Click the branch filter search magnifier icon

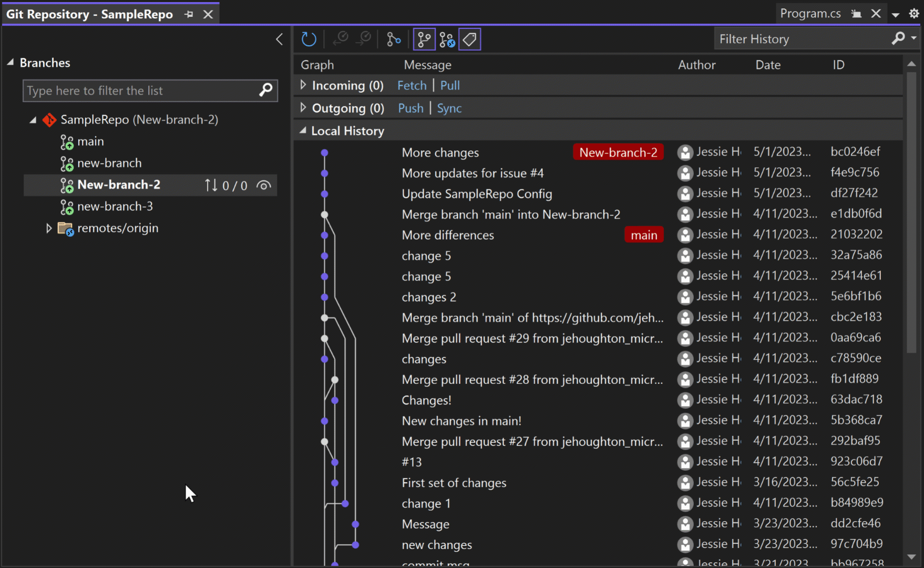point(266,90)
